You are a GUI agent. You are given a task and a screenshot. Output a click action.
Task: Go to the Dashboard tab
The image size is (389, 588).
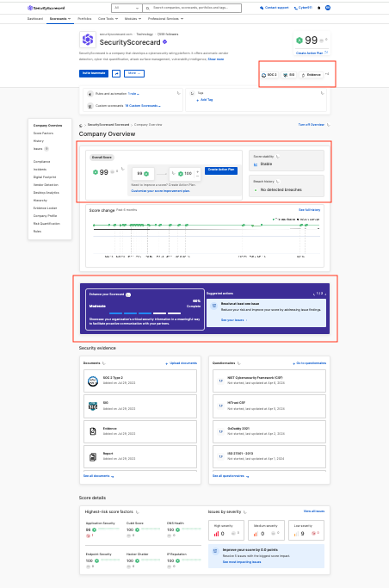click(35, 19)
